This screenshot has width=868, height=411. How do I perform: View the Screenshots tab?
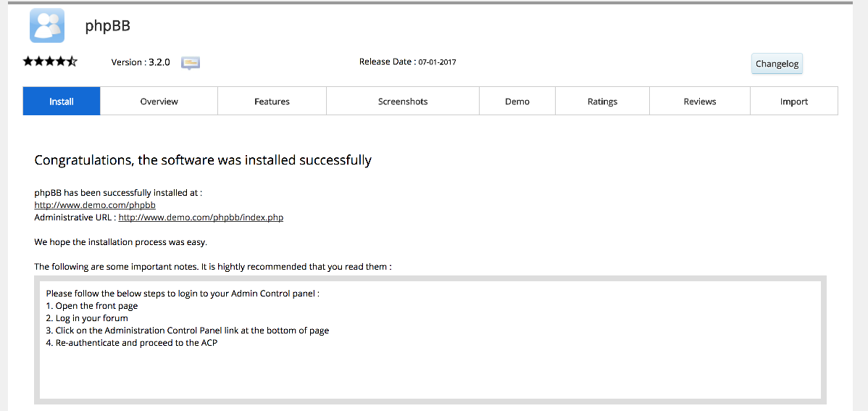click(403, 101)
